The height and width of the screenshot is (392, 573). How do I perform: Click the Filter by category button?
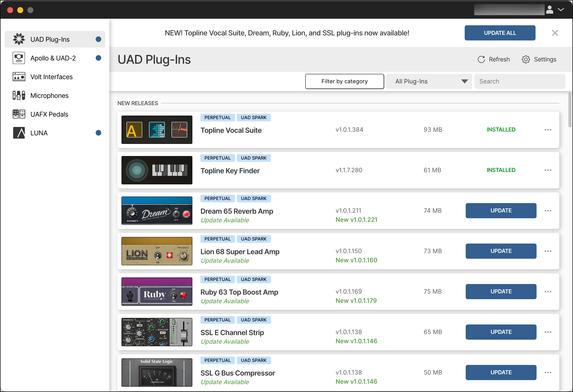(x=344, y=81)
